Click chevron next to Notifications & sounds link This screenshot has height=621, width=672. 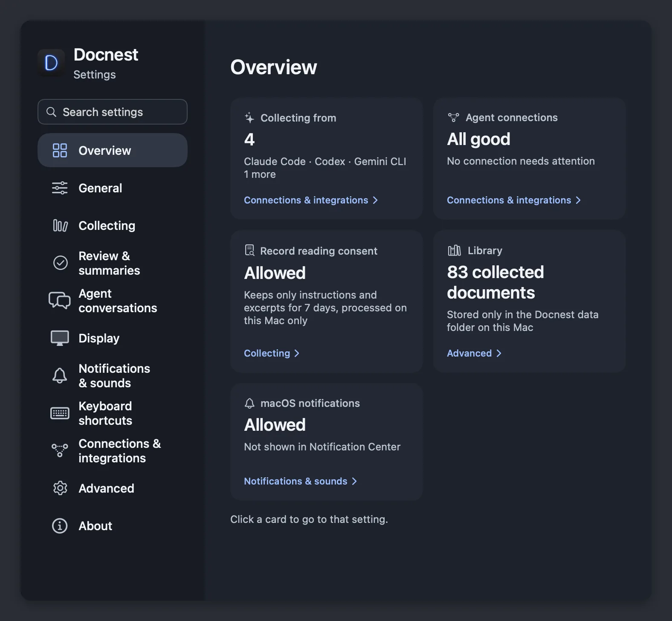(x=354, y=481)
